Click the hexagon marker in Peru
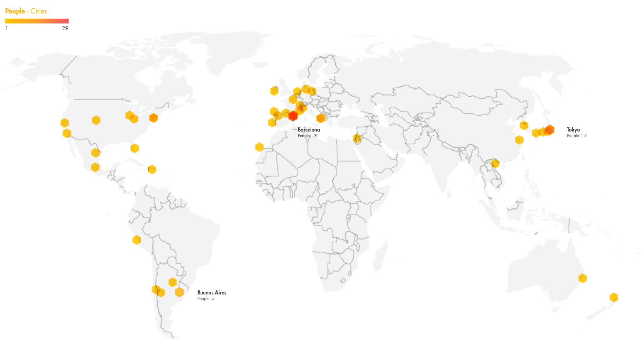Image resolution: width=644 pixels, height=349 pixels. click(x=137, y=240)
